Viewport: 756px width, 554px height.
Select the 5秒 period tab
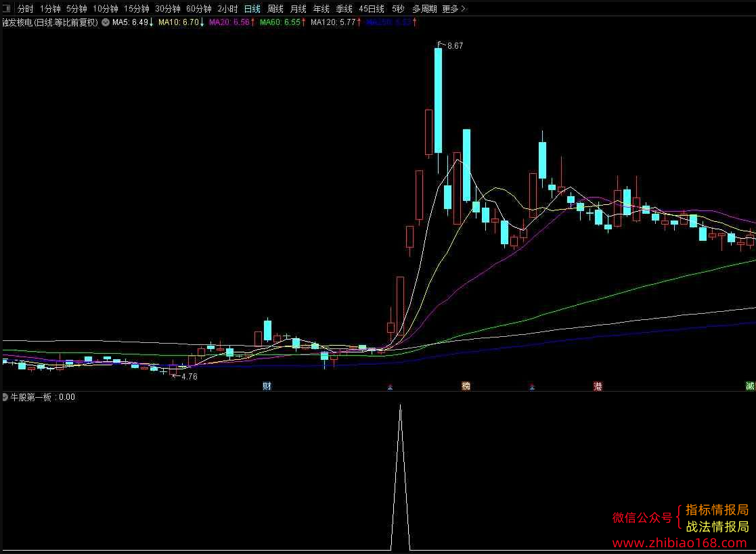[398, 9]
